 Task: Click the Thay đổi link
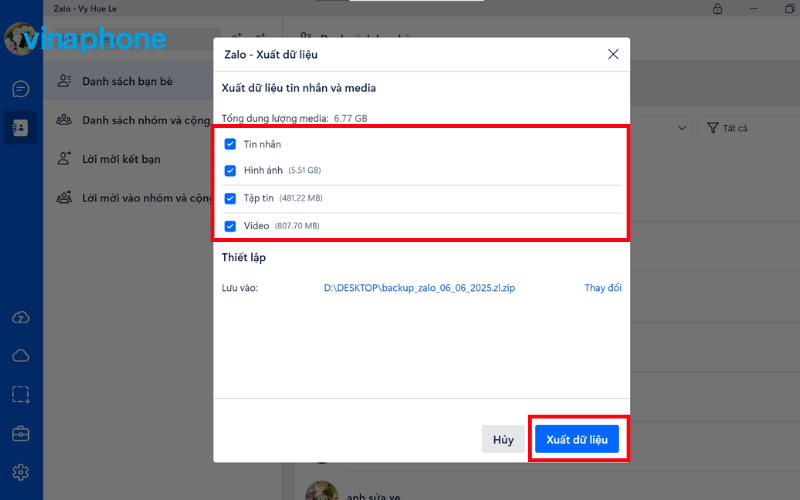pyautogui.click(x=603, y=288)
